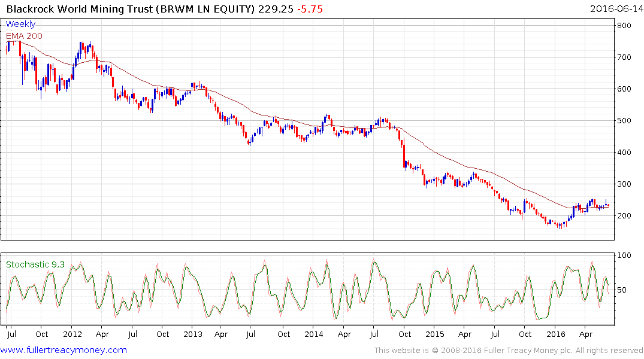Click the www.fullertreacymoney.com link
The width and height of the screenshot is (644, 359).
coord(64,350)
